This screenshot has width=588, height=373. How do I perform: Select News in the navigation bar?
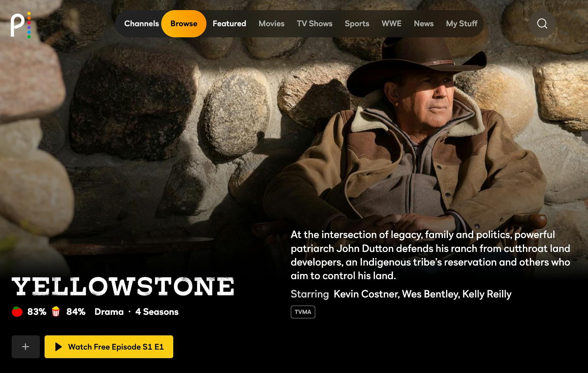click(x=424, y=24)
